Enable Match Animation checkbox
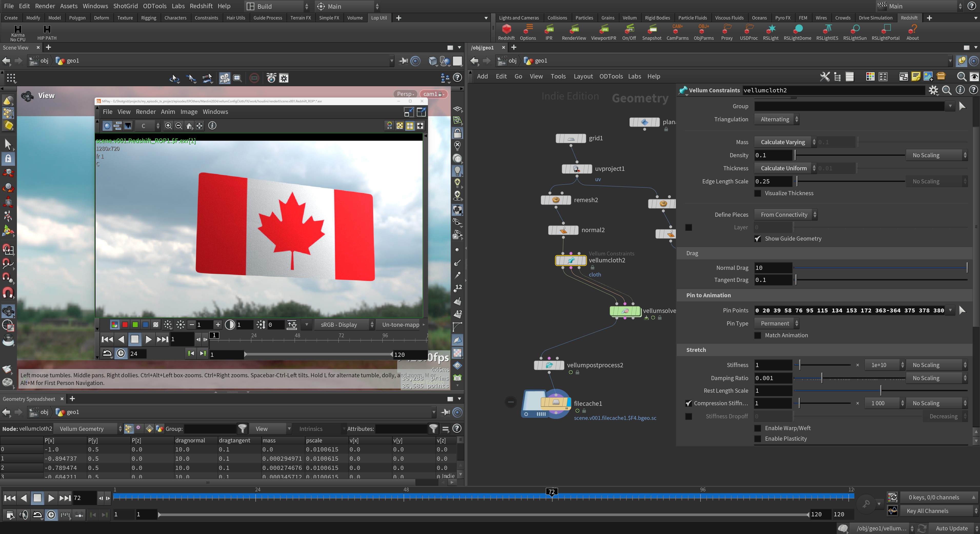The width and height of the screenshot is (980, 534). pos(757,335)
